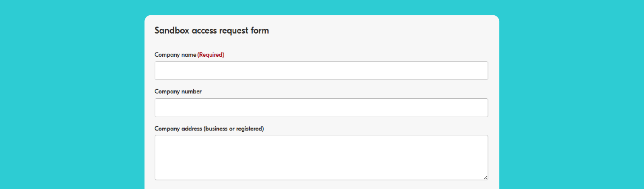This screenshot has height=189, width=644.
Task: Click the teal background left of the form
Action: (x=72, y=101)
